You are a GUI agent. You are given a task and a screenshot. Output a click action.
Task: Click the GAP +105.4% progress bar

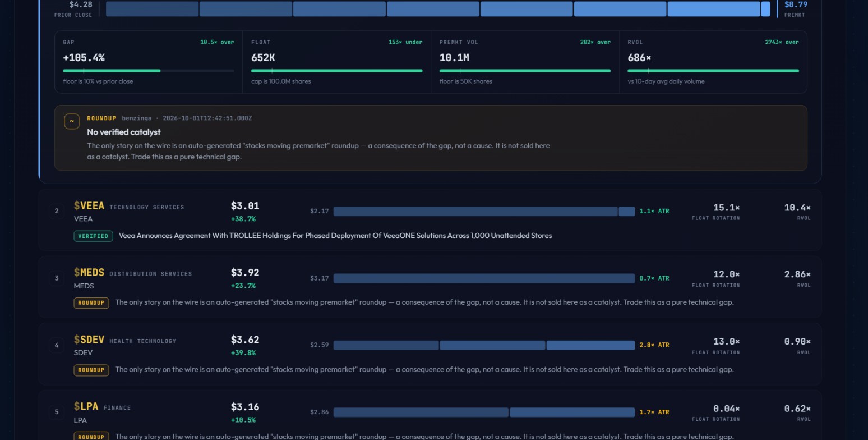point(149,71)
